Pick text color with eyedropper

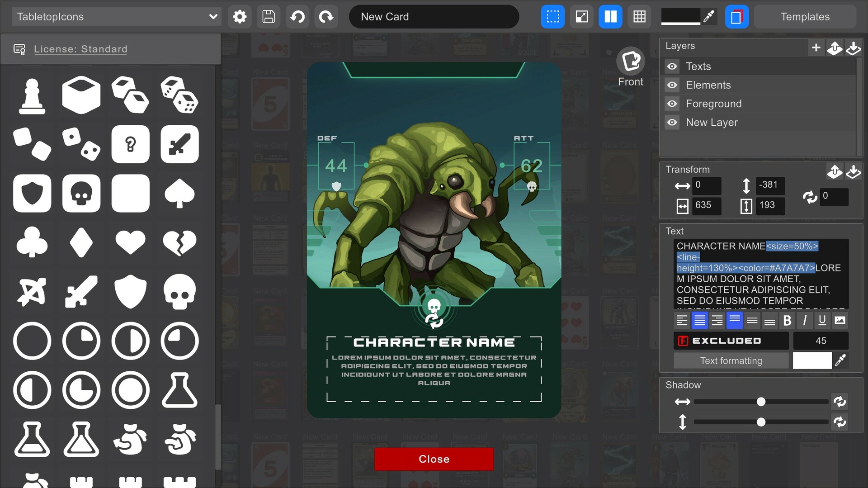point(840,360)
